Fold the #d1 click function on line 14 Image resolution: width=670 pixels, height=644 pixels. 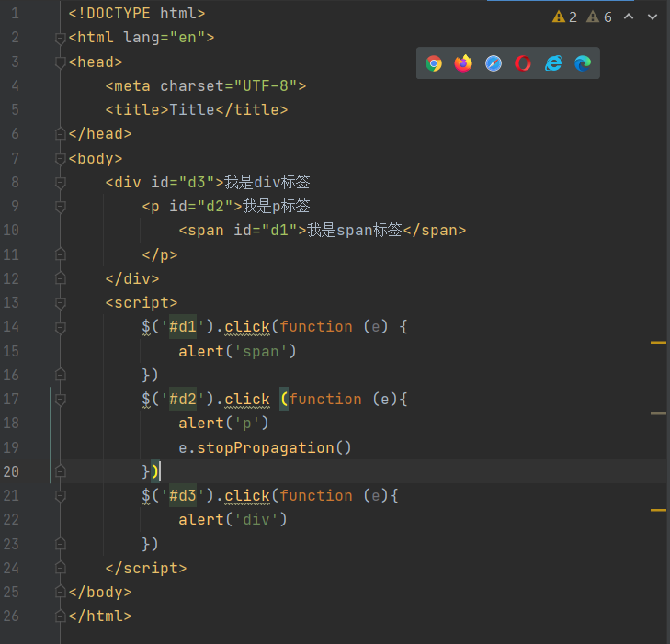tap(61, 327)
